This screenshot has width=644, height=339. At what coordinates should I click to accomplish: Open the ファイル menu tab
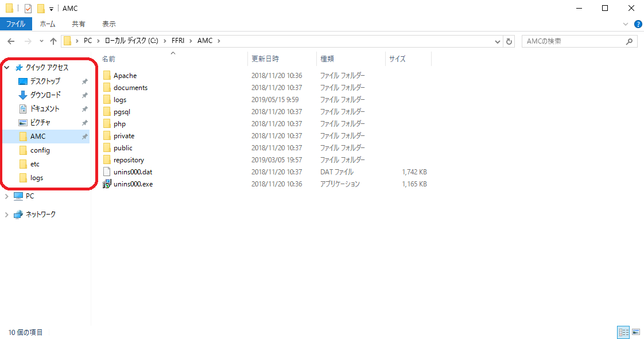(15, 24)
